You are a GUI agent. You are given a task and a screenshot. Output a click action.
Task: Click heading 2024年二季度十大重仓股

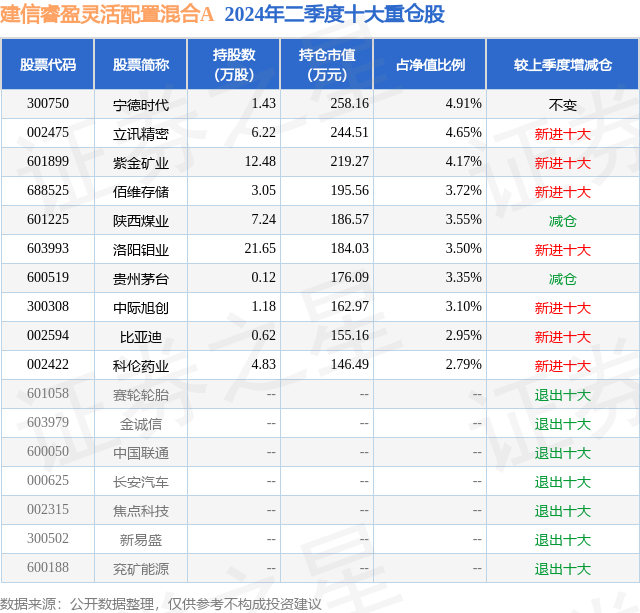coord(334,14)
